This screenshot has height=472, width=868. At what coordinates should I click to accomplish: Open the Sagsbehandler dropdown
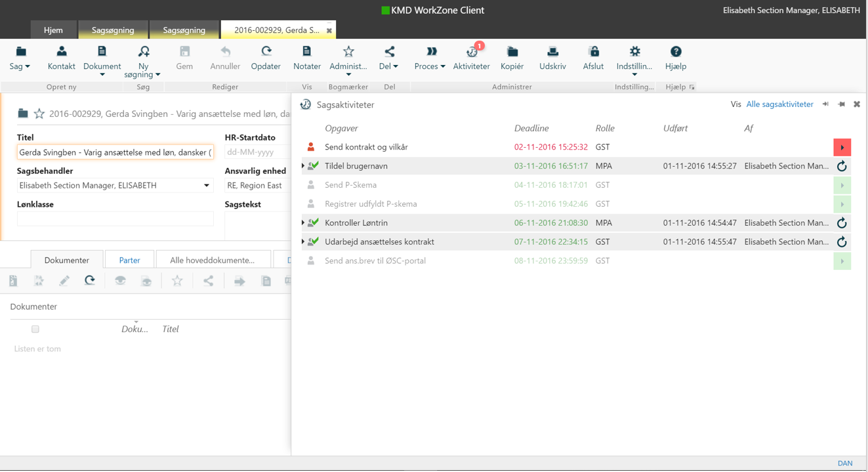[206, 186]
